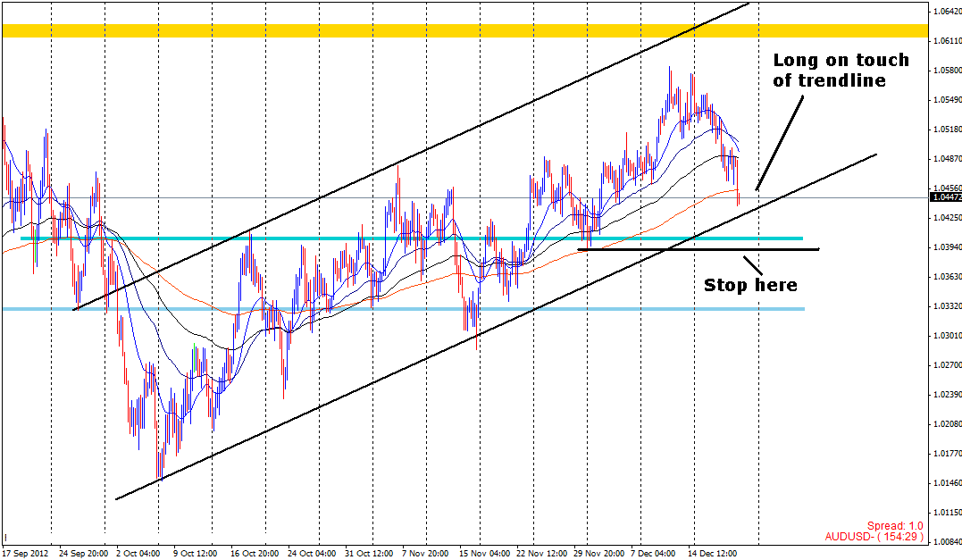This screenshot has height=560, width=962.
Task: Click the "15 Nov 04:00" time label
Action: 483,553
